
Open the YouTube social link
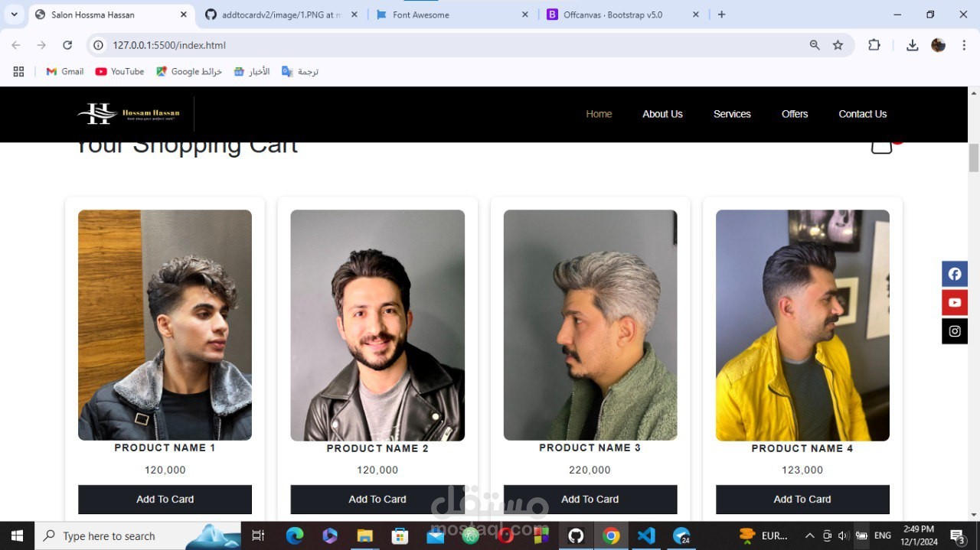[x=955, y=302]
